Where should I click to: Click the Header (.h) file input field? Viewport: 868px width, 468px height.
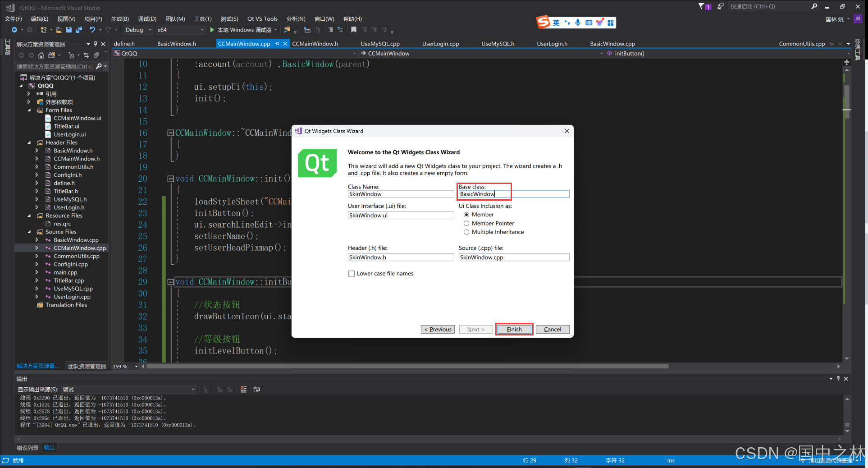[x=401, y=257]
